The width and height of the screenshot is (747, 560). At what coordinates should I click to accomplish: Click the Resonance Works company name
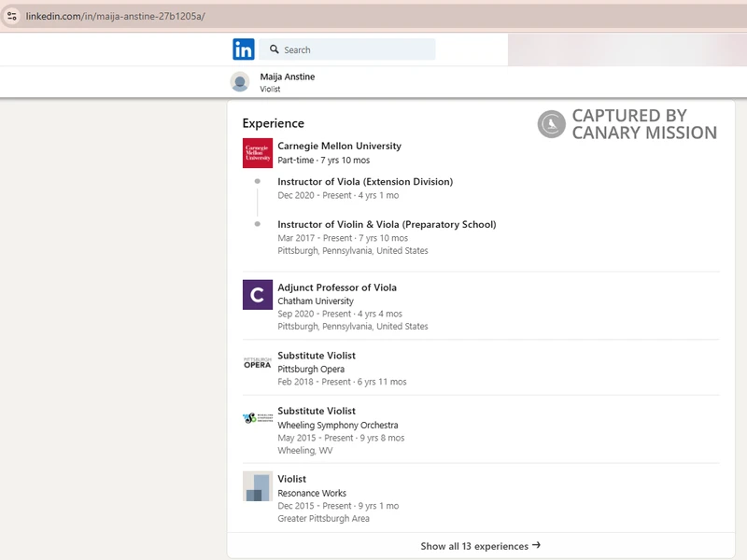pos(312,493)
